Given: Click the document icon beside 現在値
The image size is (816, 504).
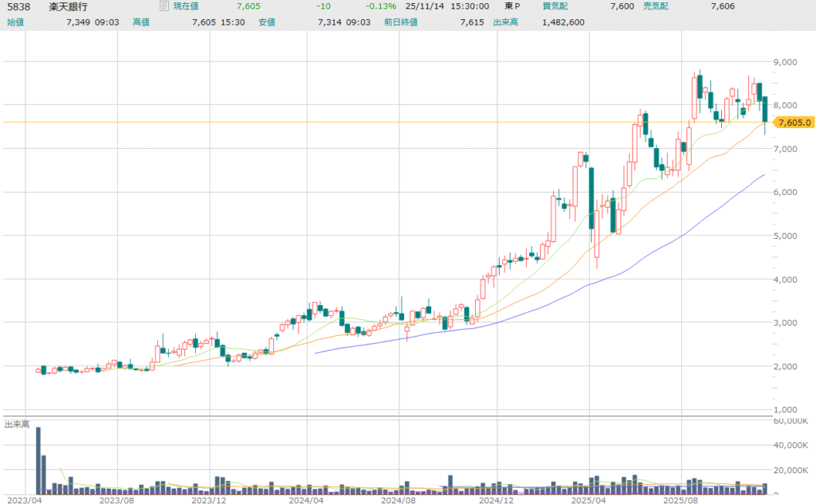Looking at the screenshot, I should (164, 6).
